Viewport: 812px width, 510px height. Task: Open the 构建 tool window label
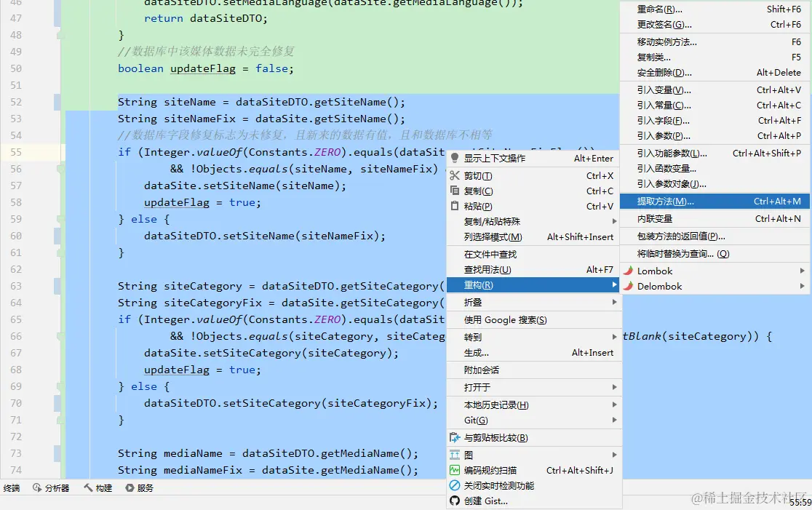(x=103, y=487)
